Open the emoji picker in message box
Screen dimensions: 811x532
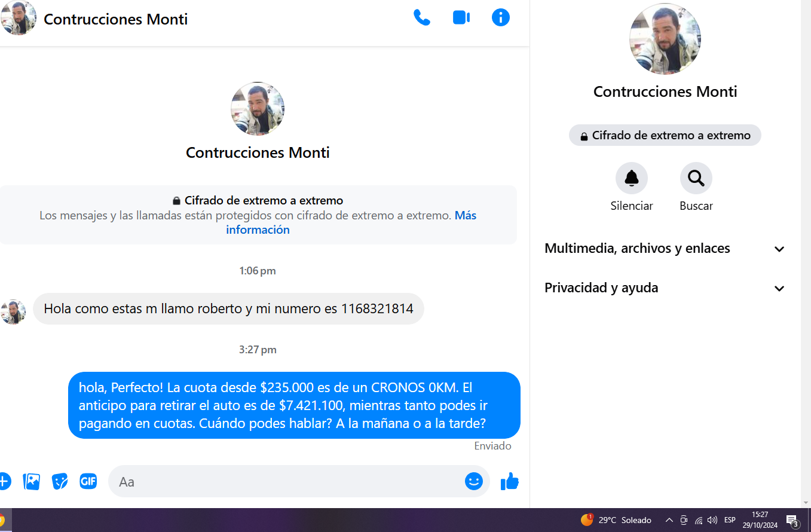474,481
